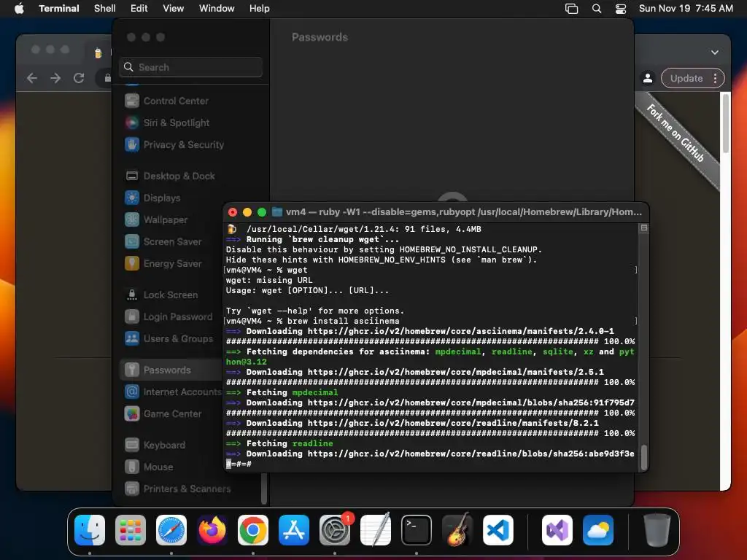Click the browser forward arrow
747x560 pixels.
(55, 78)
